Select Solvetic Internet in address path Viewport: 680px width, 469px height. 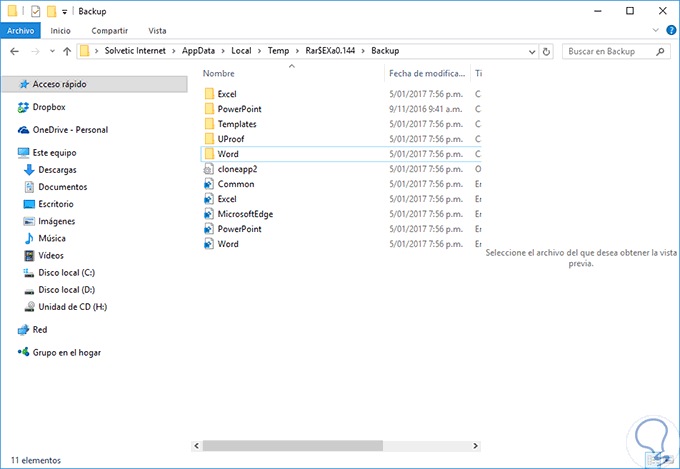[135, 51]
